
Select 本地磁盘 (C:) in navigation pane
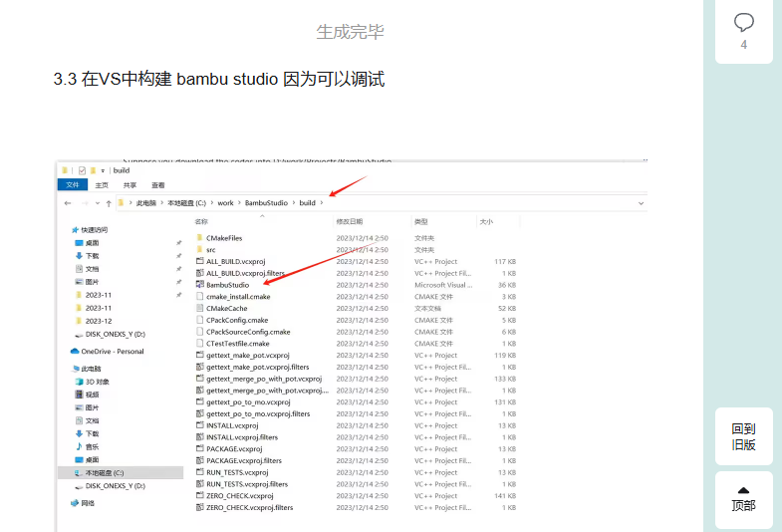(121, 472)
